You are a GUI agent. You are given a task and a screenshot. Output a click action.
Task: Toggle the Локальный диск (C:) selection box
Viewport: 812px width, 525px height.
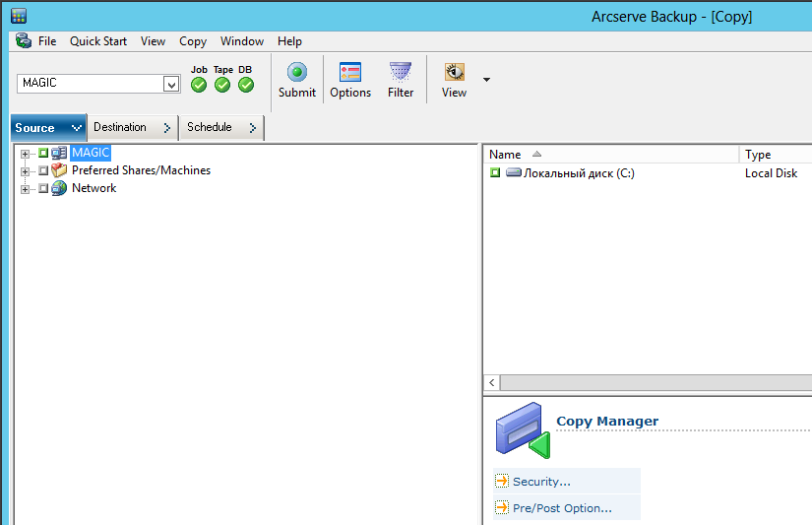coord(495,172)
